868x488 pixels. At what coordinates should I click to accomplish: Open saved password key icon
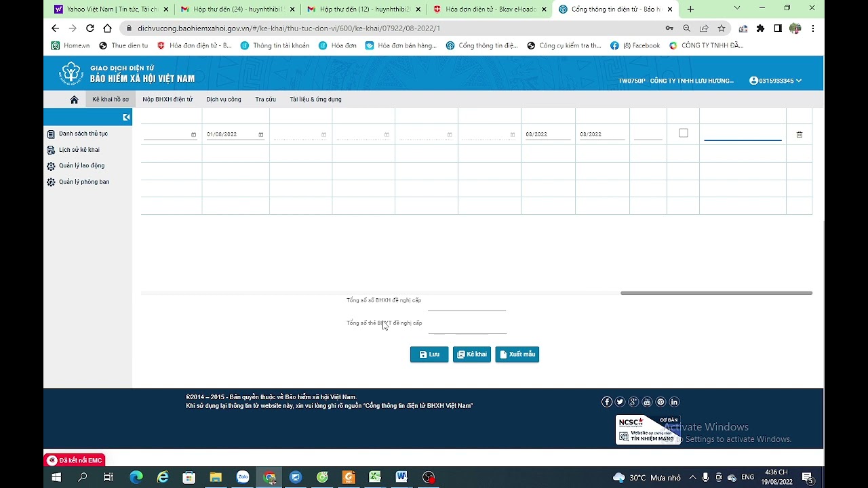click(x=669, y=28)
